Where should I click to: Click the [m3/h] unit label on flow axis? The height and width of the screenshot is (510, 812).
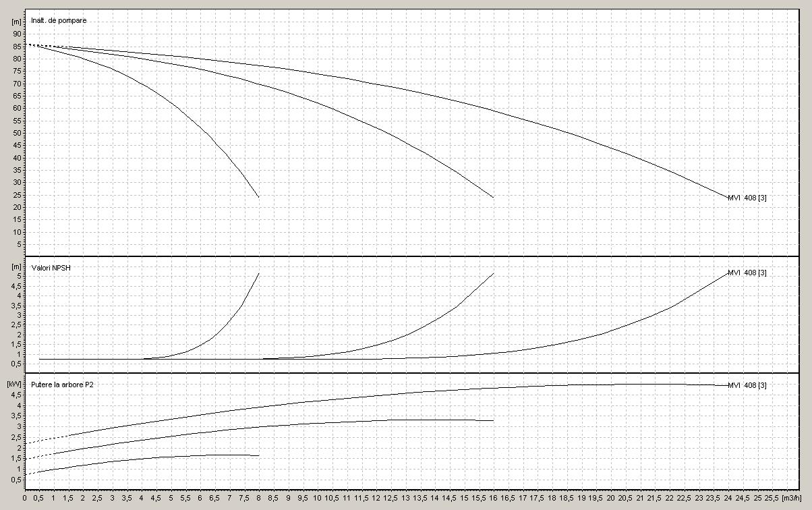point(792,498)
